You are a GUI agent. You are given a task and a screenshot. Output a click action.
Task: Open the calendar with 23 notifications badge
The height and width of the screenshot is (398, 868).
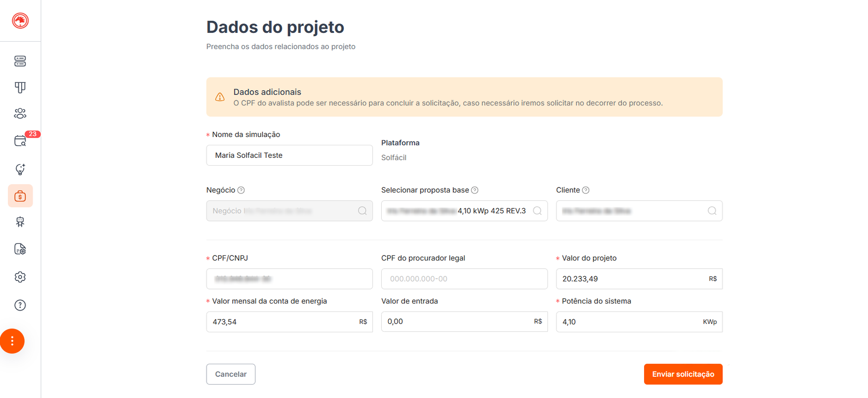pyautogui.click(x=20, y=141)
